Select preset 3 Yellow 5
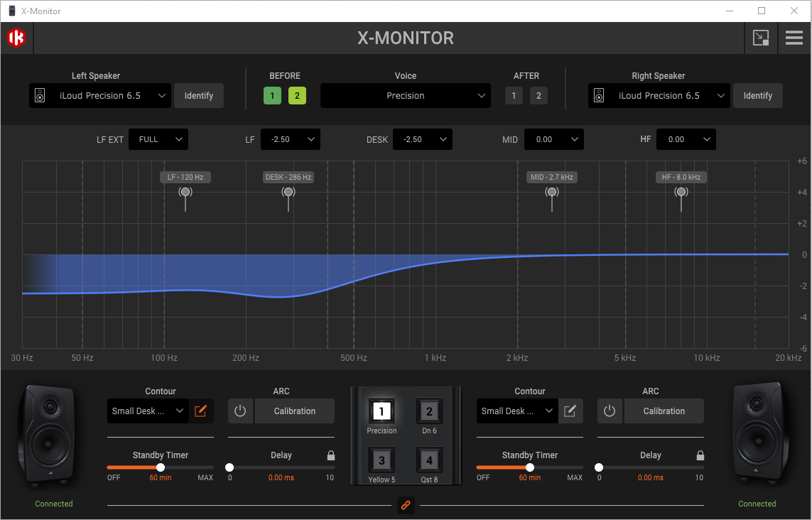The width and height of the screenshot is (812, 520). tap(381, 460)
